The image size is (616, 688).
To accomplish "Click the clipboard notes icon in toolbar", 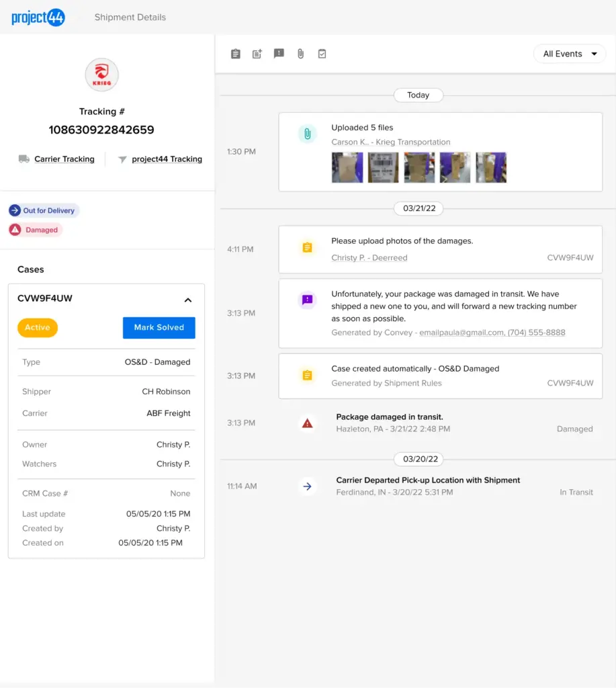I will point(236,54).
